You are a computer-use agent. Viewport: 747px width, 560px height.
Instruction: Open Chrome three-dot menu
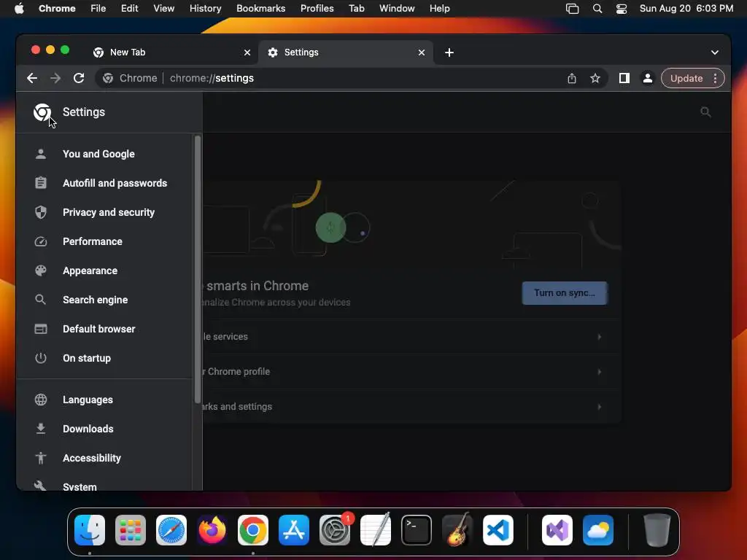click(x=715, y=78)
